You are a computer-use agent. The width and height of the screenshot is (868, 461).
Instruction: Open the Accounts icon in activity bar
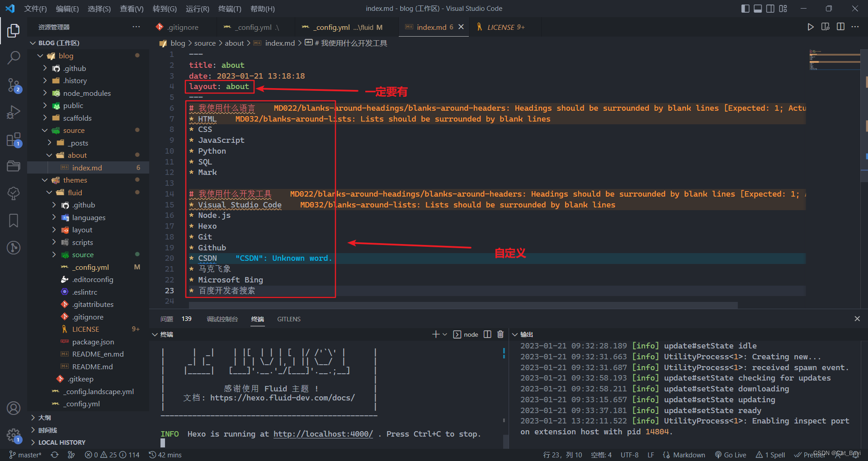(x=14, y=408)
